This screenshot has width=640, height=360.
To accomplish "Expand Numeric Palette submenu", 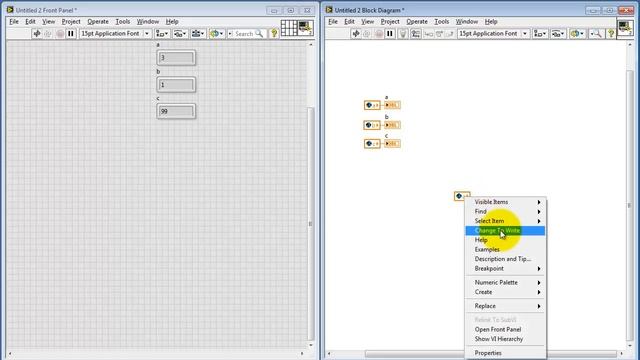I will pos(505,282).
